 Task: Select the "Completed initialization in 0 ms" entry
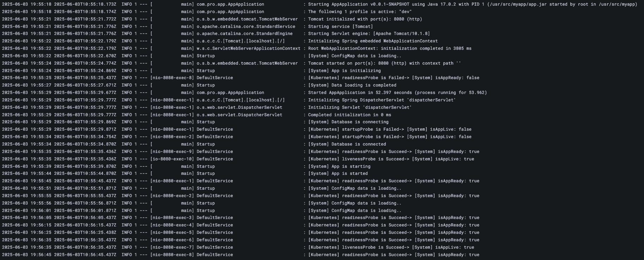click(x=350, y=115)
